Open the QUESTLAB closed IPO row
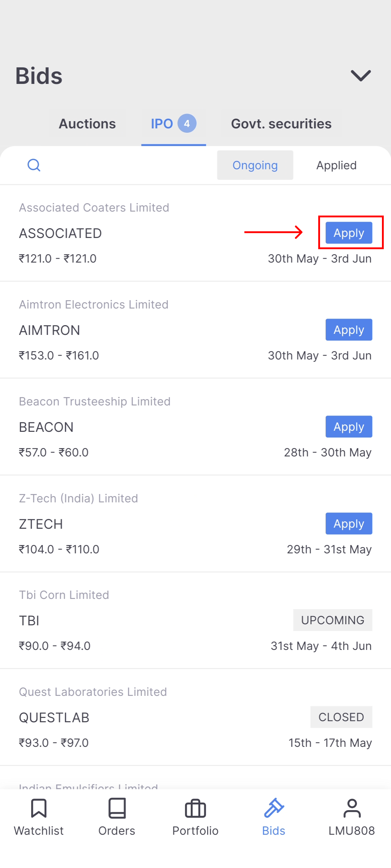391x868 pixels. click(145, 717)
